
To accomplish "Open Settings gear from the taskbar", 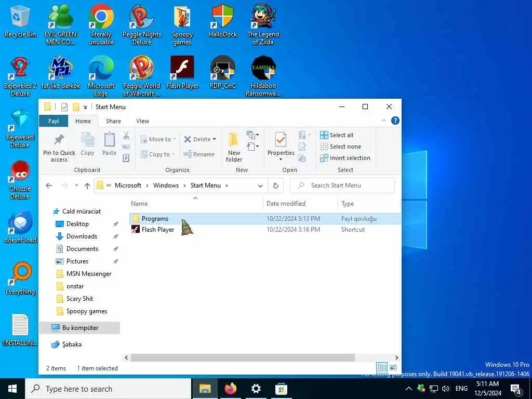I will (256, 389).
